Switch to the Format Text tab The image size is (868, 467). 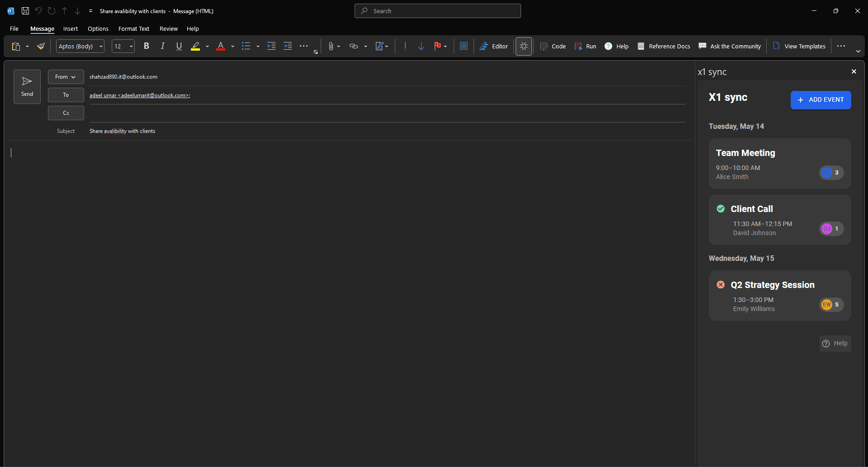click(133, 28)
